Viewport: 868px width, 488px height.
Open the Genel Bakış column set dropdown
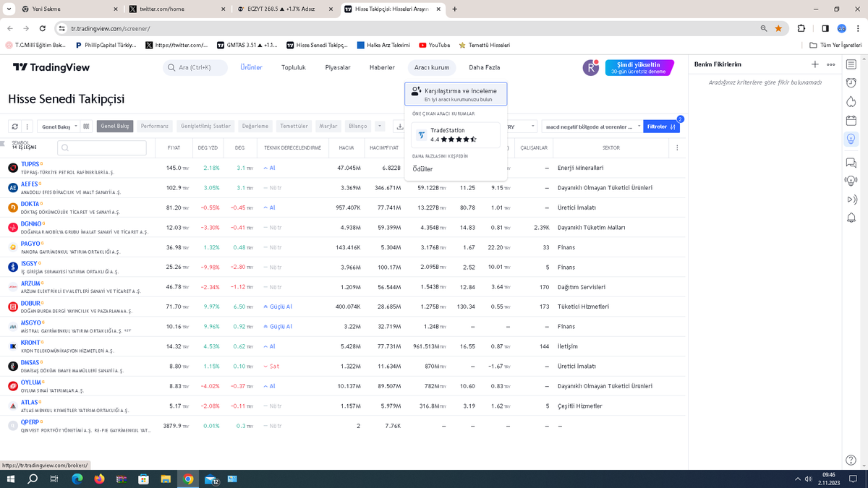click(x=58, y=127)
